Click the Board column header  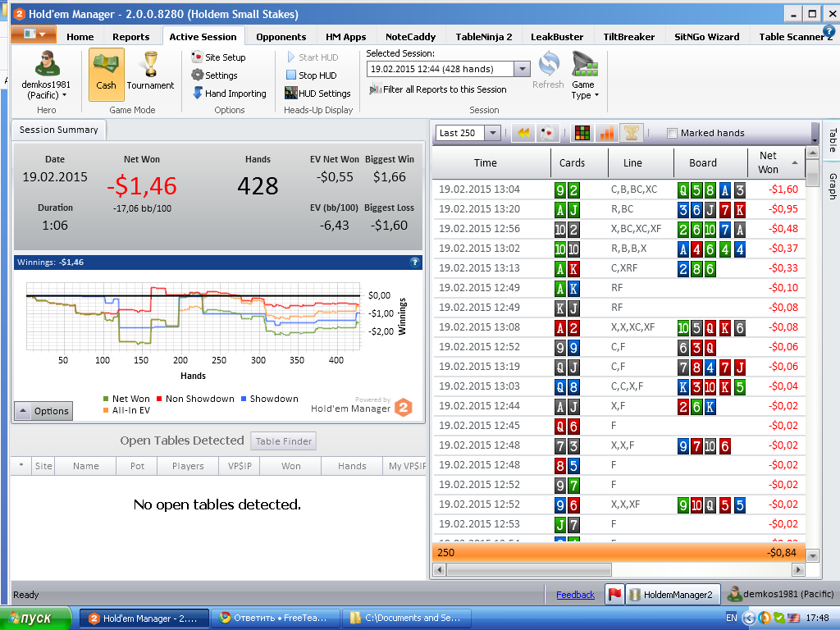(710, 162)
